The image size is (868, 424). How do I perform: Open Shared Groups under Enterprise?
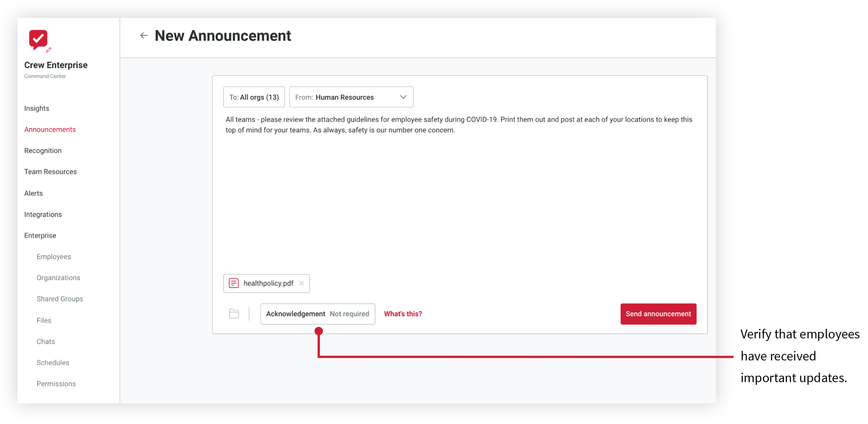coord(60,299)
